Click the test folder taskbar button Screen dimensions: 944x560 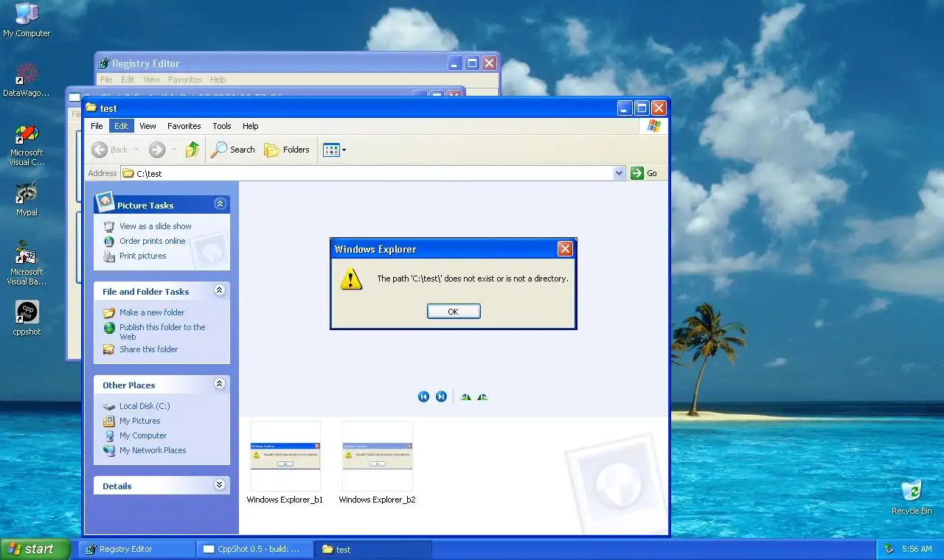(373, 549)
